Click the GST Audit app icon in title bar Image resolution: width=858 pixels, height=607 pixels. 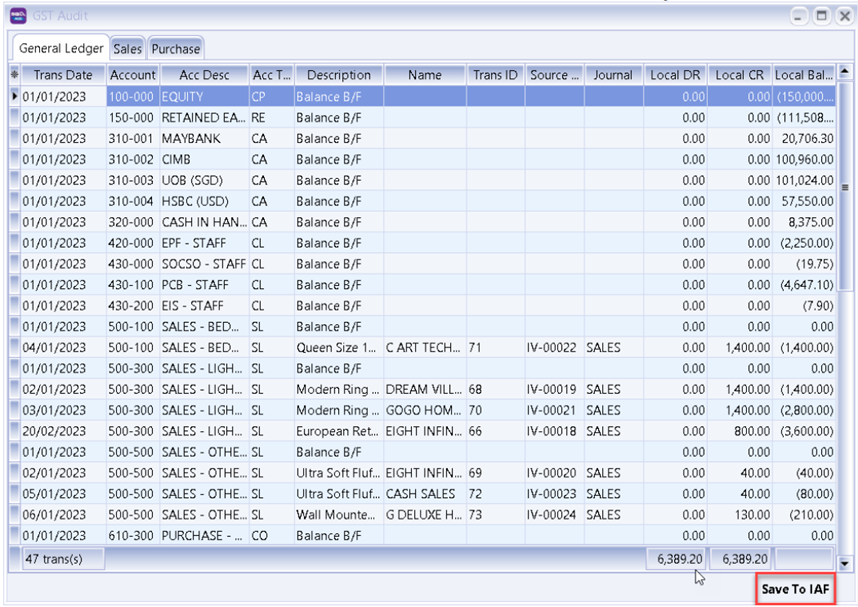click(x=18, y=15)
